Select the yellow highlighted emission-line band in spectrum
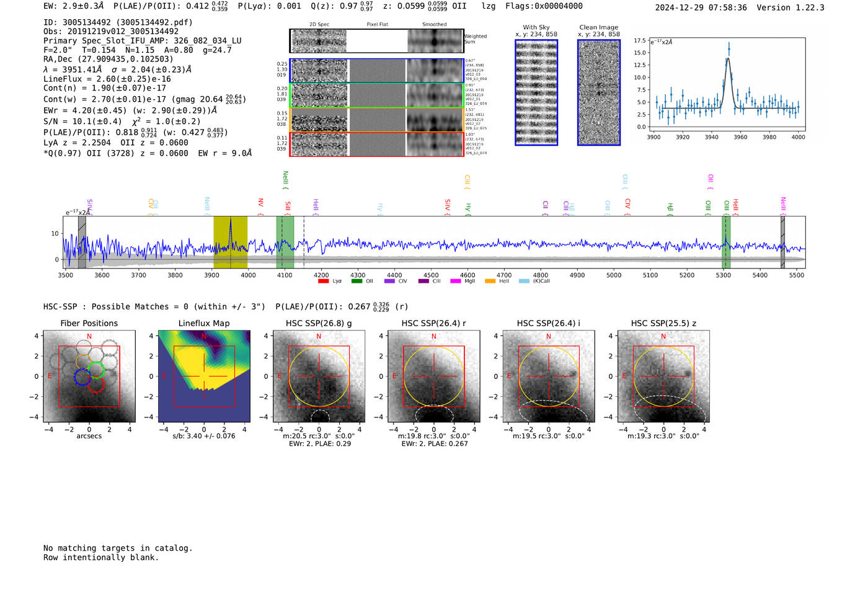The width and height of the screenshot is (868, 591). 230,242
